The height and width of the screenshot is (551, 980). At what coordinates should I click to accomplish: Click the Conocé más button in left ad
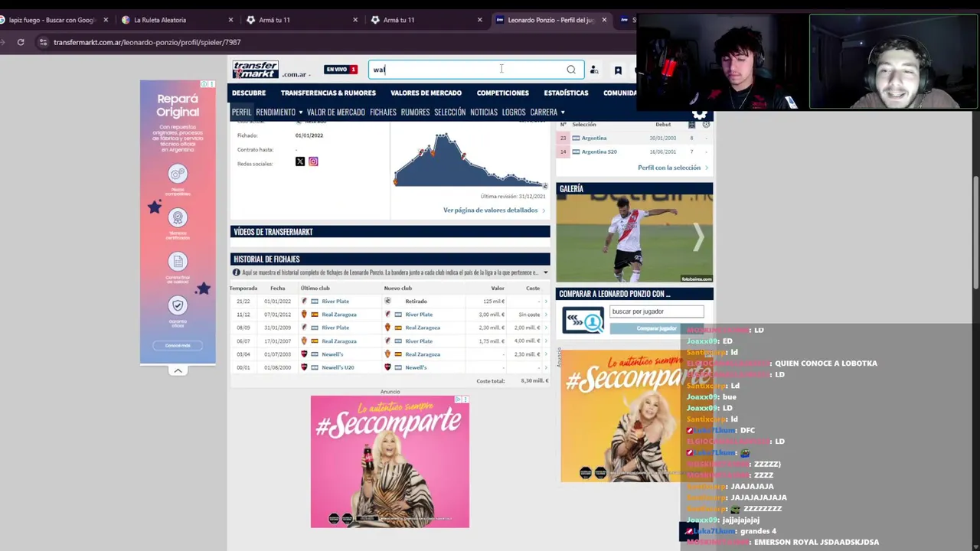click(x=178, y=345)
